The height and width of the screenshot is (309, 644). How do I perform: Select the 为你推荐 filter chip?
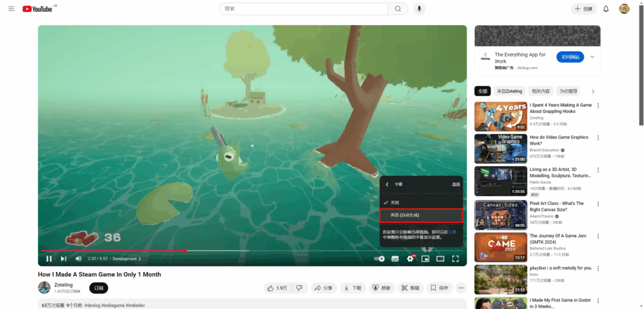tap(569, 91)
